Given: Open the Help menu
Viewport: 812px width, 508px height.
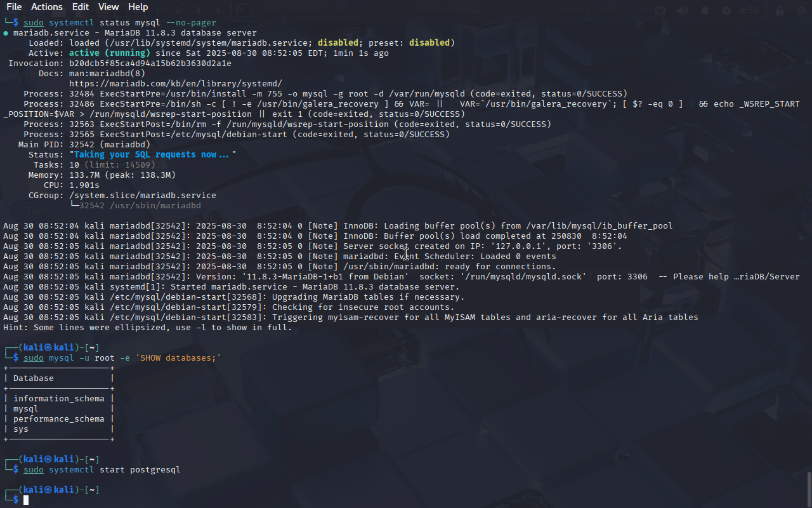Looking at the screenshot, I should pos(138,7).
